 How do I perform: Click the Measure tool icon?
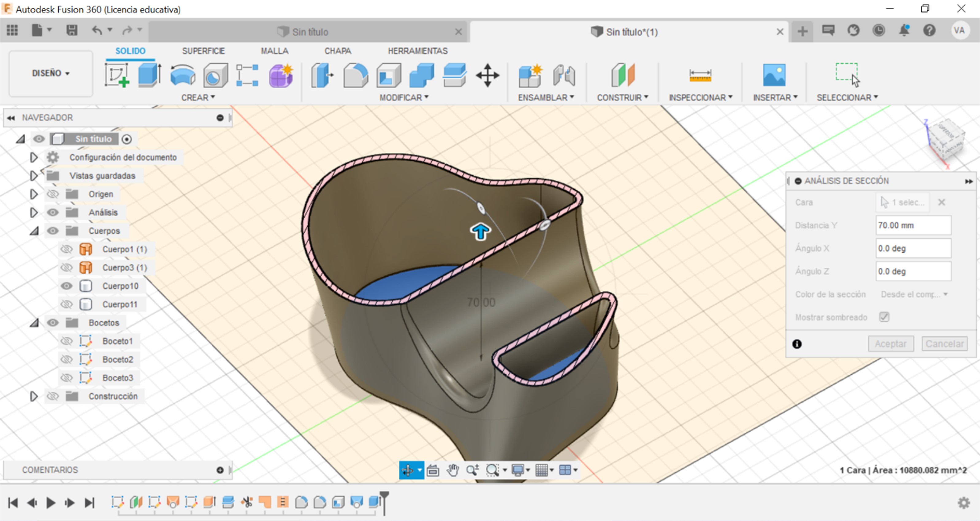pos(700,75)
